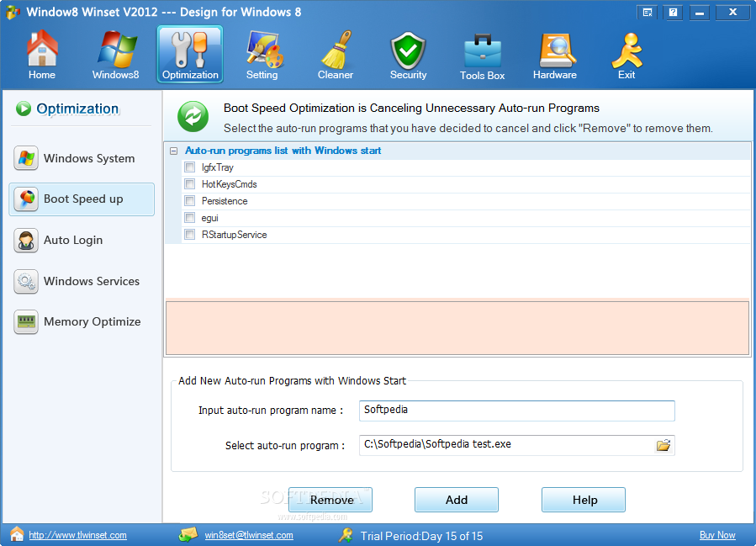Click the key icon beside Trial Period
This screenshot has height=546, width=756.
coord(346,535)
